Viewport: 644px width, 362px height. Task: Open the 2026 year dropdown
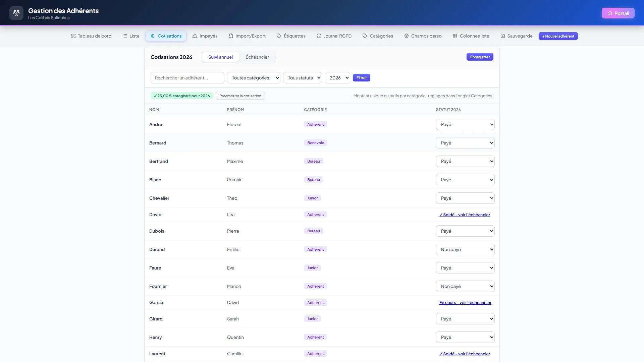tap(337, 78)
